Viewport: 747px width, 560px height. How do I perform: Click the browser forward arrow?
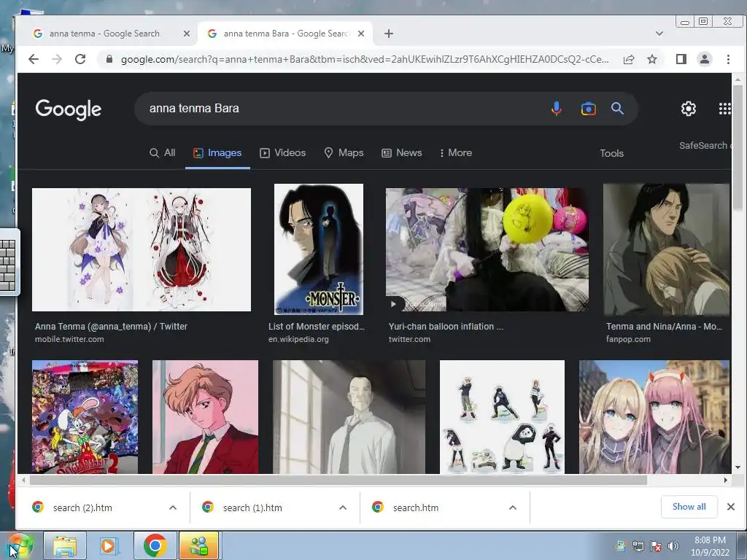(x=57, y=59)
